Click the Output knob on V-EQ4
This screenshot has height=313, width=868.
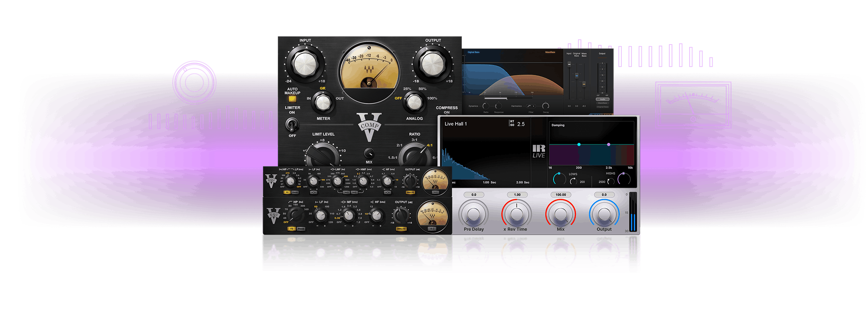410,181
